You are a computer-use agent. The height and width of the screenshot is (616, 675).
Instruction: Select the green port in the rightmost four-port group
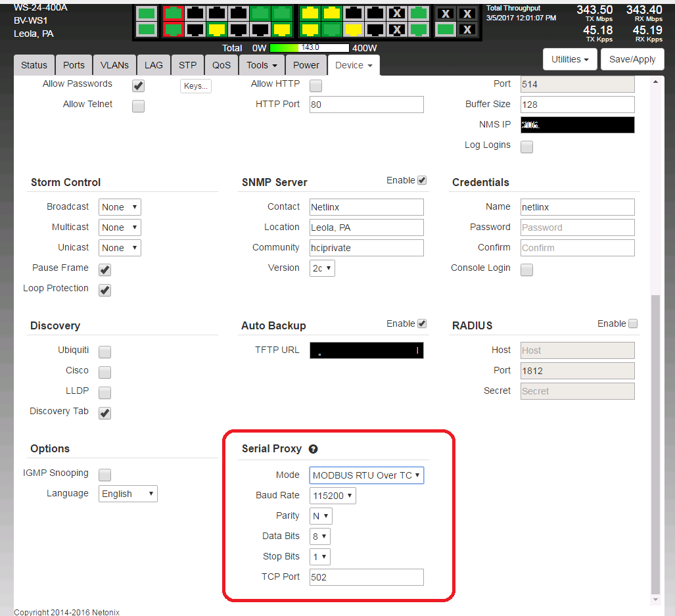tap(446, 29)
